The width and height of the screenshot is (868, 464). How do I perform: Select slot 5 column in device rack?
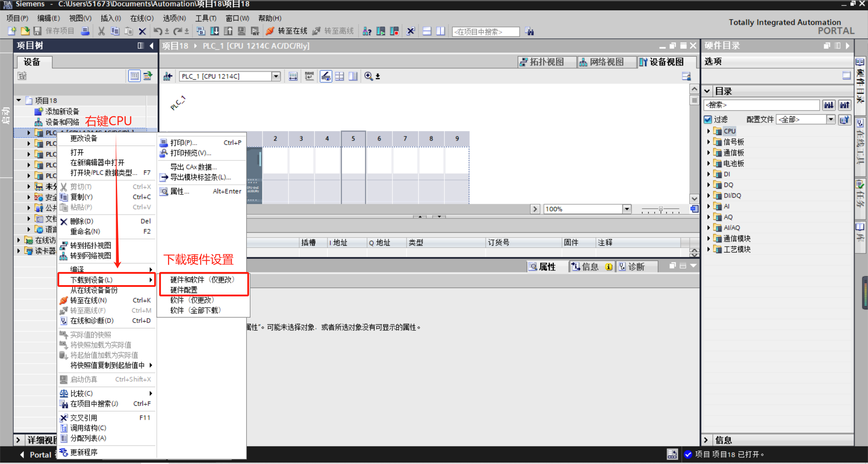(353, 167)
